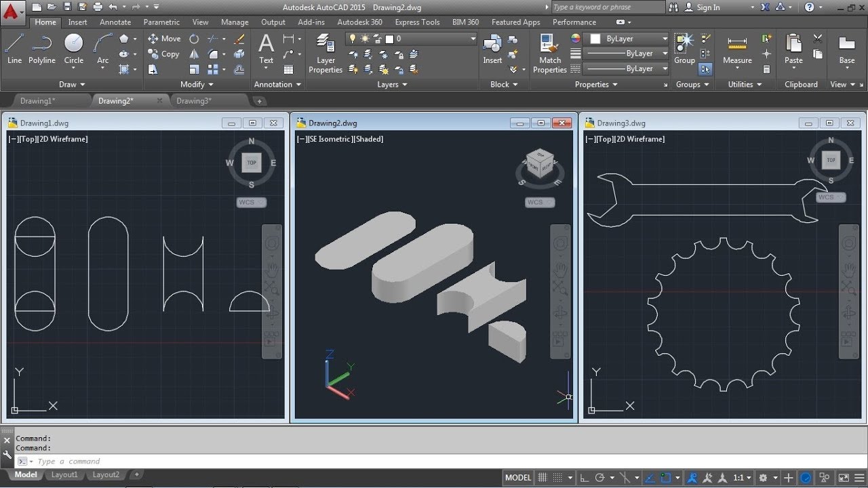
Task: Activate the Copy command
Action: 164,54
